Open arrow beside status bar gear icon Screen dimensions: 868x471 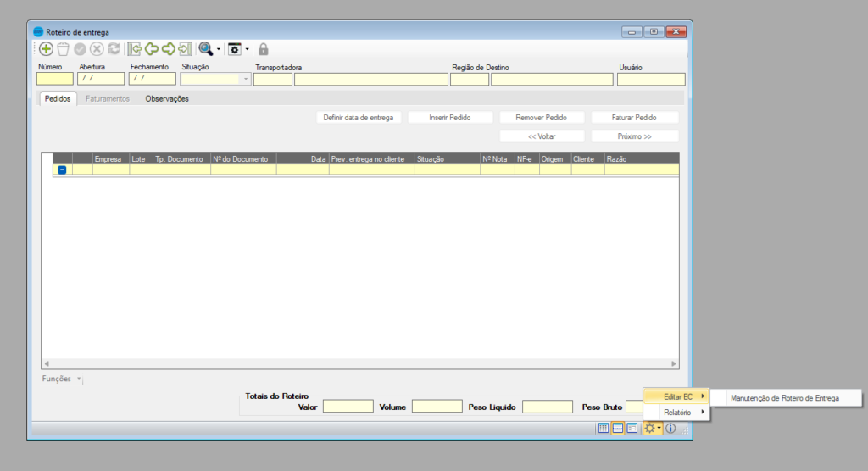(x=659, y=429)
